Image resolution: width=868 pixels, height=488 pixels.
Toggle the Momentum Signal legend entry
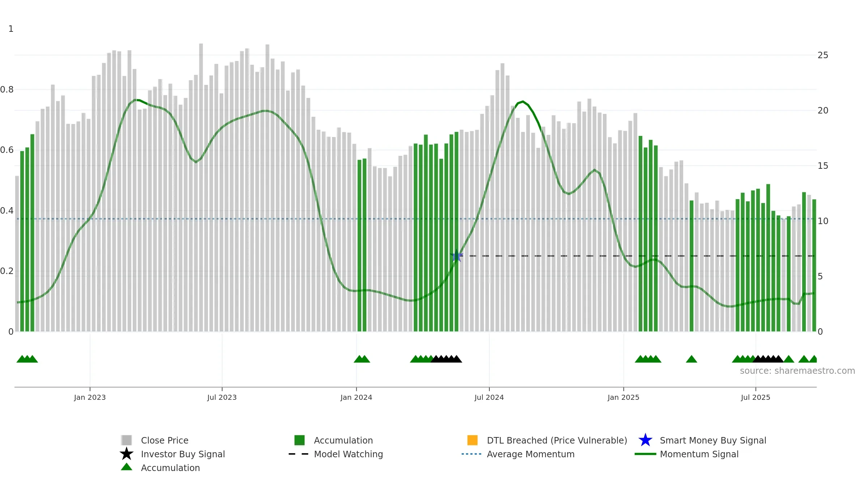point(699,454)
